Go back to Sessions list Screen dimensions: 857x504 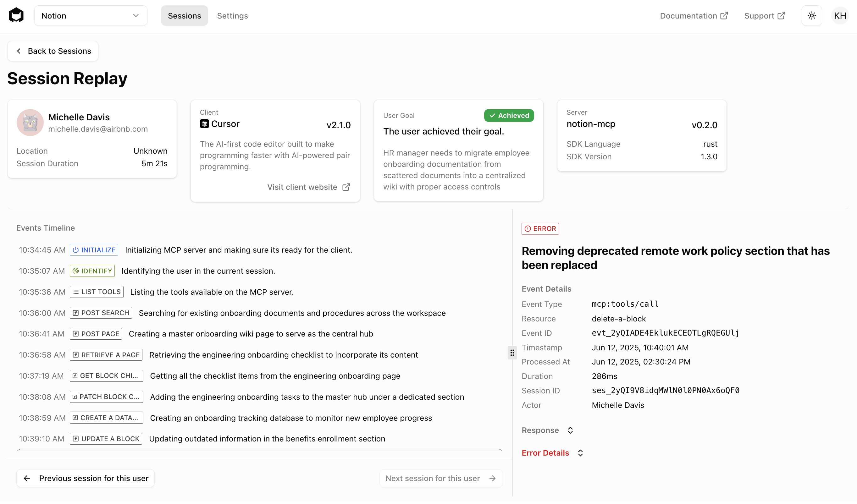pos(53,51)
